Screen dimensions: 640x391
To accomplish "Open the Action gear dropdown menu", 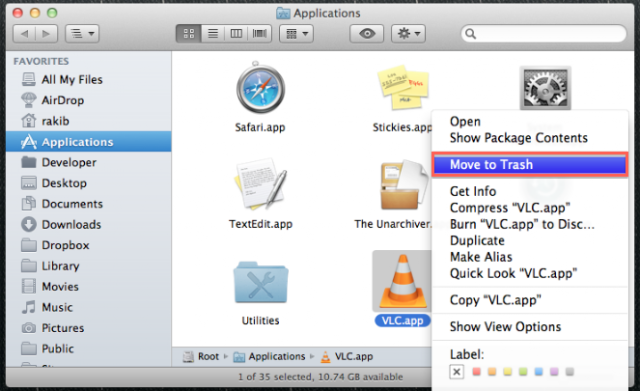I will tap(409, 33).
